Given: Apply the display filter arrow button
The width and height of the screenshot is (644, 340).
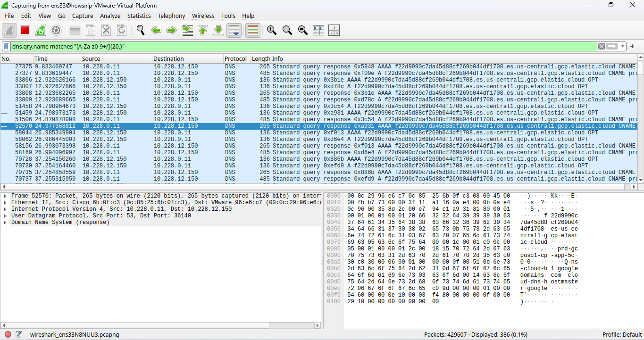Looking at the screenshot, I should 612,46.
